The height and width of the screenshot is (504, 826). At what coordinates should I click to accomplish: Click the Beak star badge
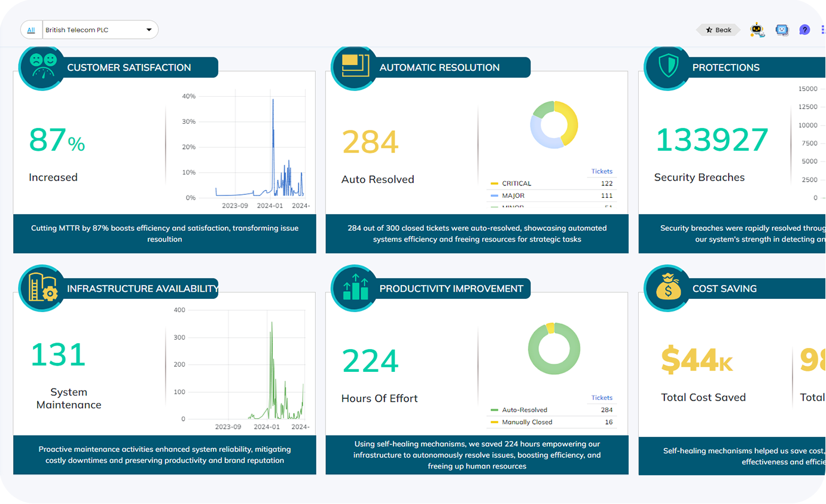coord(718,30)
